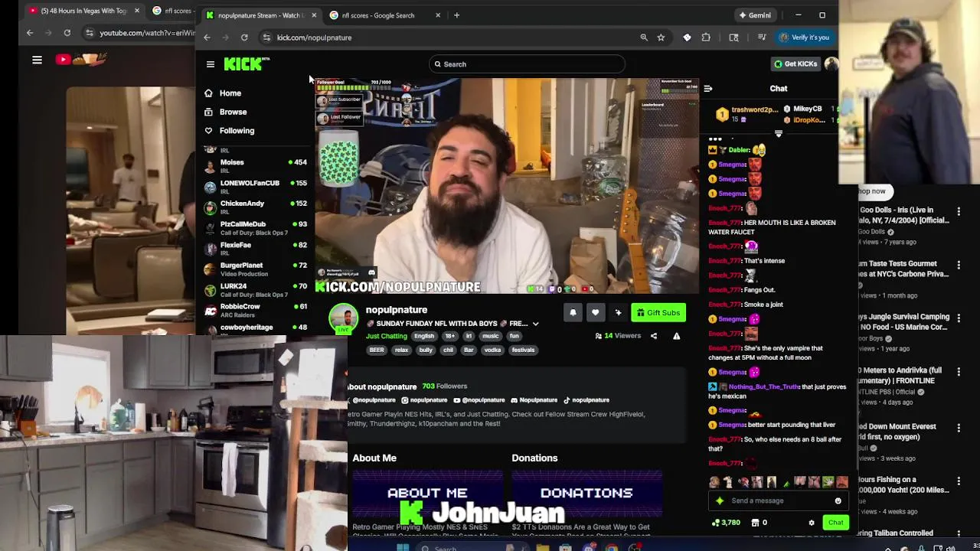The width and height of the screenshot is (980, 551).
Task: Click the Home icon in Kick sidebar
Action: (208, 93)
